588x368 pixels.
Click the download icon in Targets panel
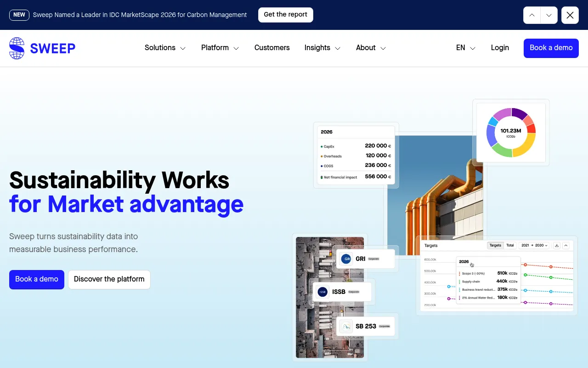[x=557, y=246]
